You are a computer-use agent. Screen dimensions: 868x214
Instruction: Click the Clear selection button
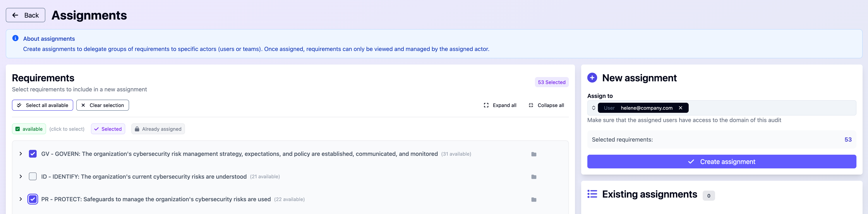(x=102, y=105)
